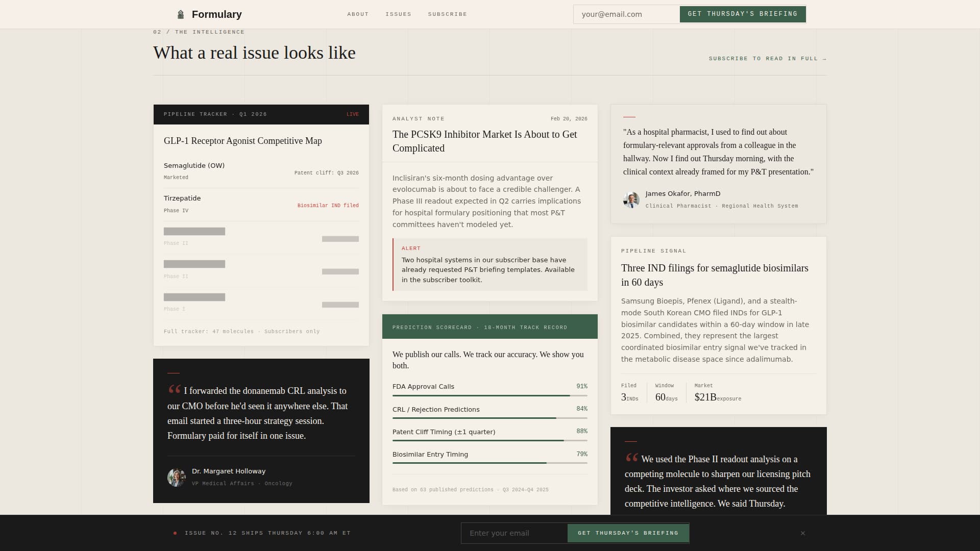Select the Tirzepatide row
The image size is (980, 551).
(261, 205)
